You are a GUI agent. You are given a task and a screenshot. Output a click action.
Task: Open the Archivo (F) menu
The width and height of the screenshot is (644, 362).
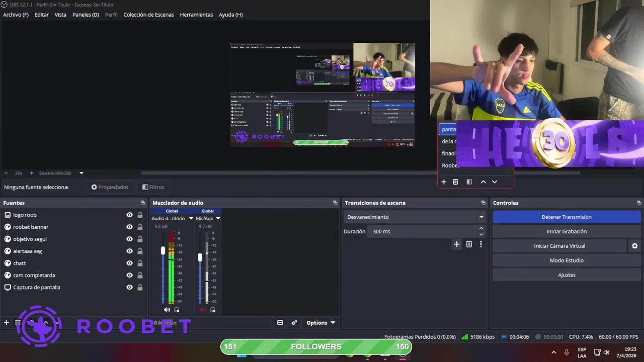click(x=16, y=15)
